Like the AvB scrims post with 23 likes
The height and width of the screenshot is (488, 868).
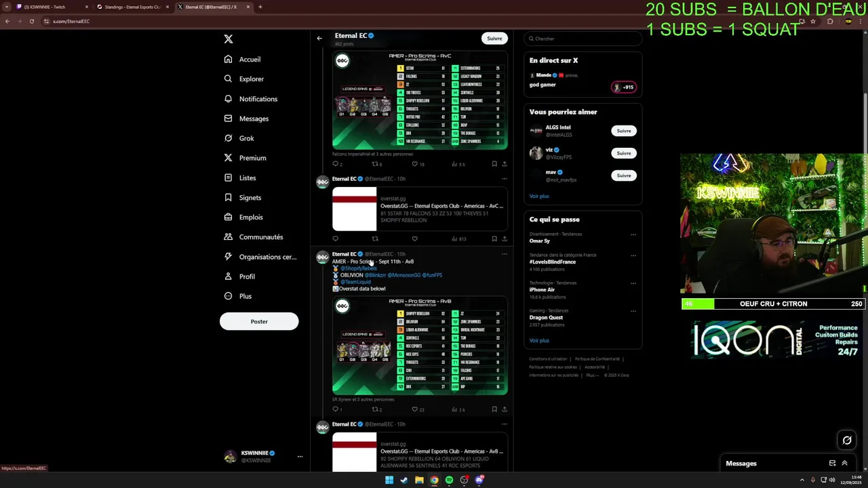point(415,409)
